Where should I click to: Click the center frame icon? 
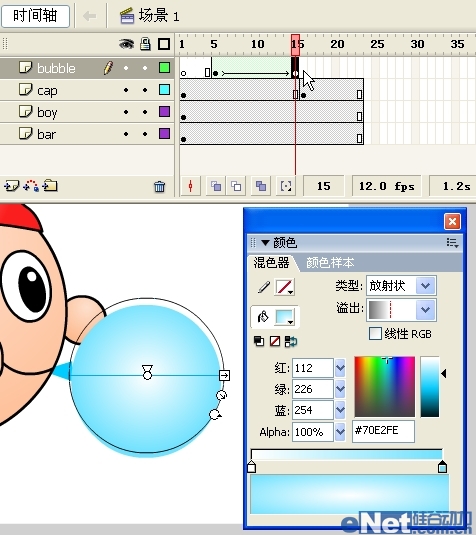[190, 186]
